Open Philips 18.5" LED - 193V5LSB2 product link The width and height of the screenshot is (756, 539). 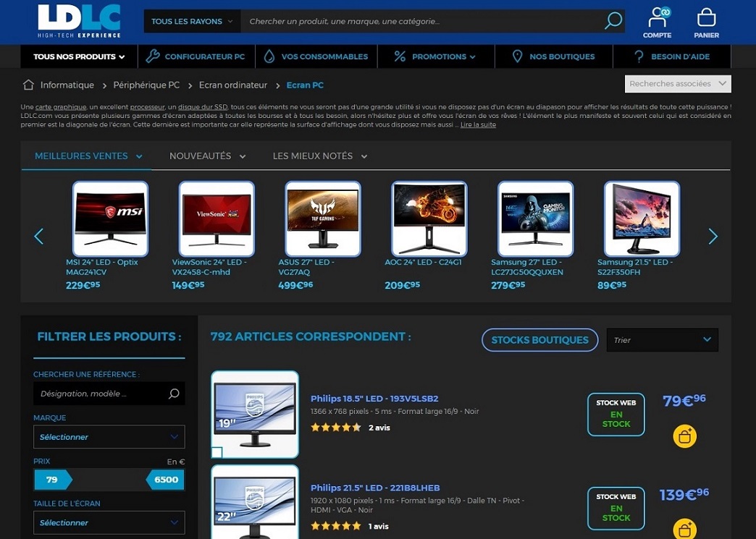pyautogui.click(x=374, y=399)
